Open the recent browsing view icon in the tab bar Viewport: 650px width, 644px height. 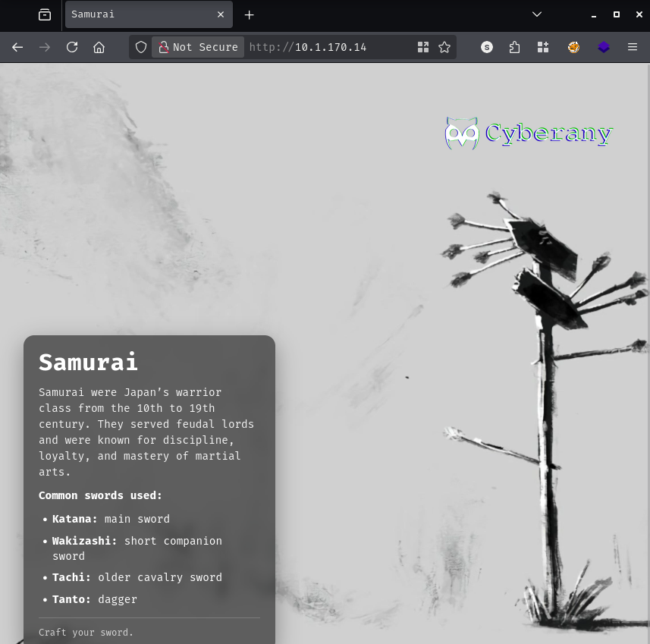(x=45, y=14)
